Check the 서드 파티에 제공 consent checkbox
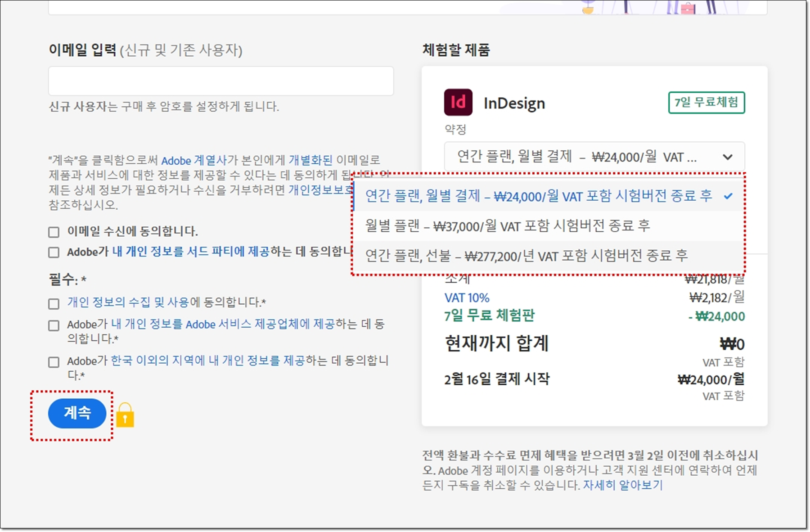Screen dimensions: 810x532 (54, 252)
